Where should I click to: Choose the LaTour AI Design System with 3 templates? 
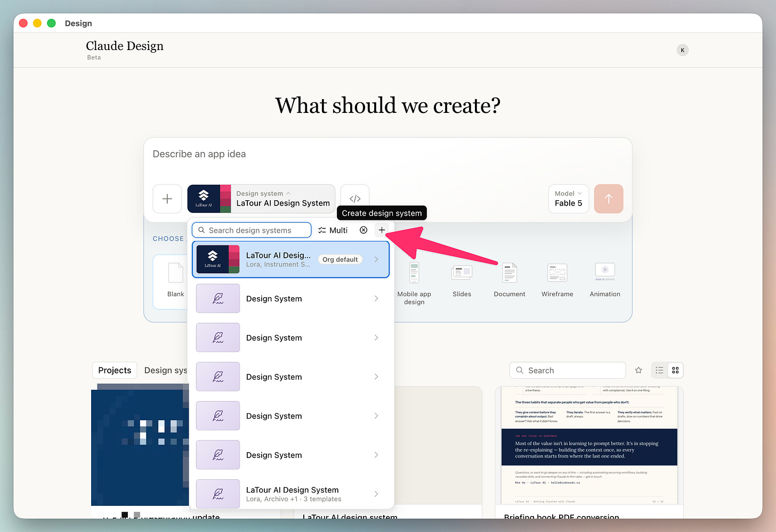point(291,494)
